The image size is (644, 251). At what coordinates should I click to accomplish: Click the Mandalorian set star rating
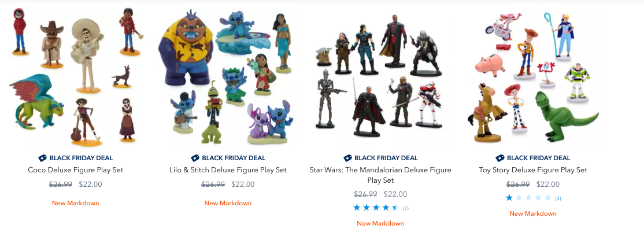point(376,208)
